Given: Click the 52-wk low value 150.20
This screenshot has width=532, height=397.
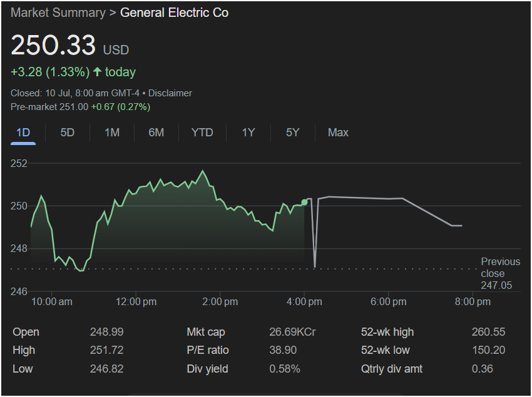Looking at the screenshot, I should tap(489, 350).
